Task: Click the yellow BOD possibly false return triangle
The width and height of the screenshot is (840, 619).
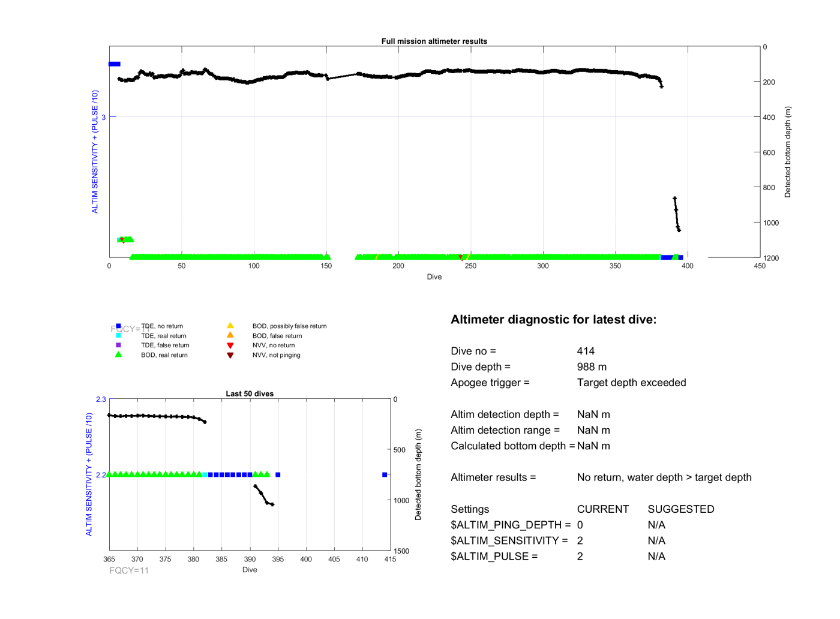Action: 230,326
